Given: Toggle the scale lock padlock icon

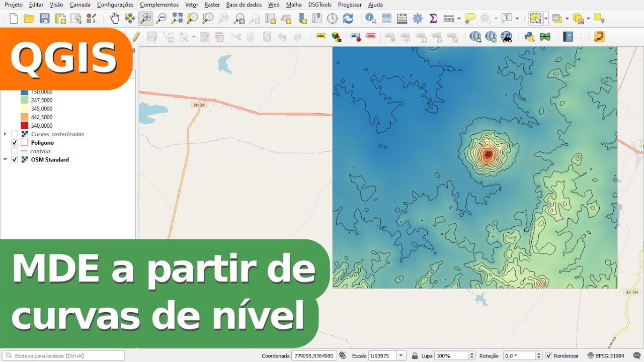Looking at the screenshot, I should click(x=415, y=356).
